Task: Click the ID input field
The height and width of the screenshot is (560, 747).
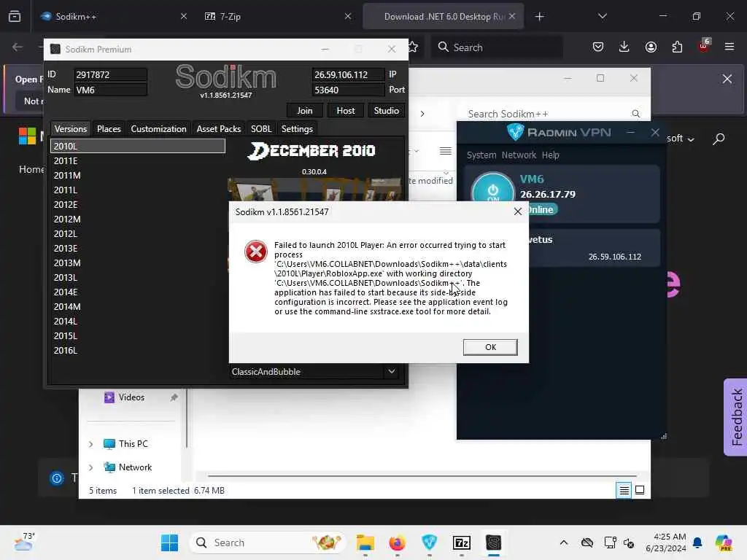Action: click(111, 75)
